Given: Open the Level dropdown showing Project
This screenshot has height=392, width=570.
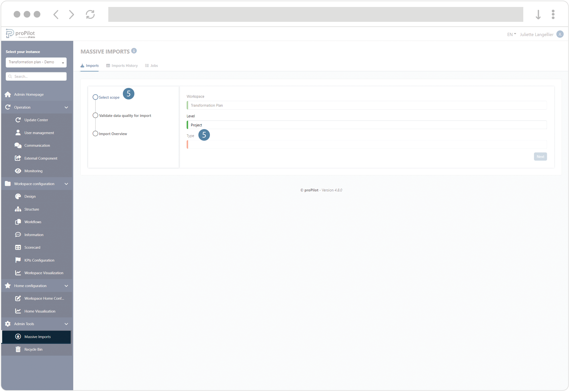Looking at the screenshot, I should click(x=367, y=125).
